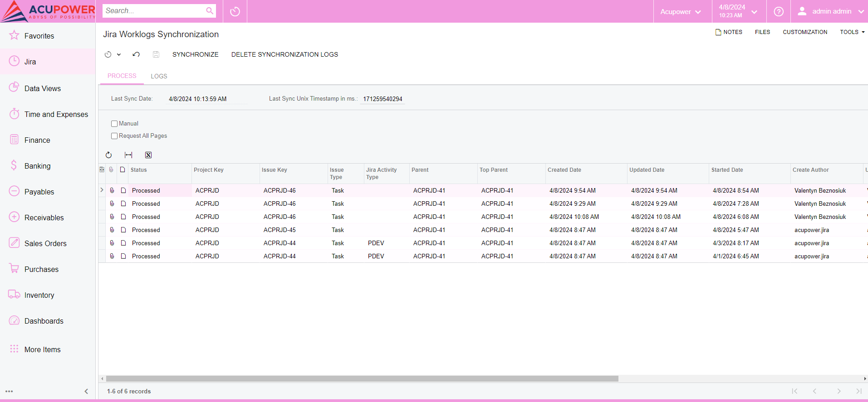Go to the last records page
Image resolution: width=868 pixels, height=402 pixels.
859,391
